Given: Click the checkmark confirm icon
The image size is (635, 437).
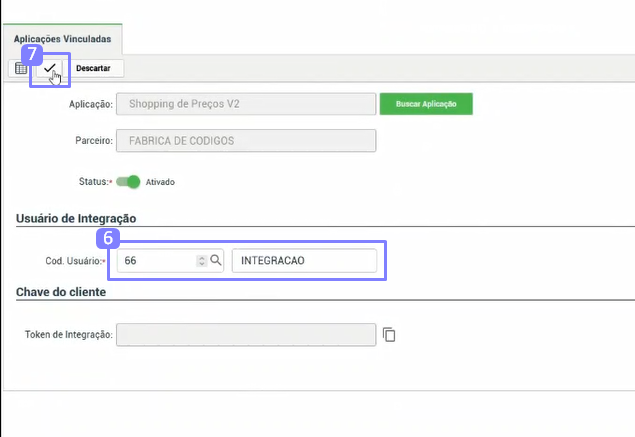Looking at the screenshot, I should pyautogui.click(x=50, y=68).
